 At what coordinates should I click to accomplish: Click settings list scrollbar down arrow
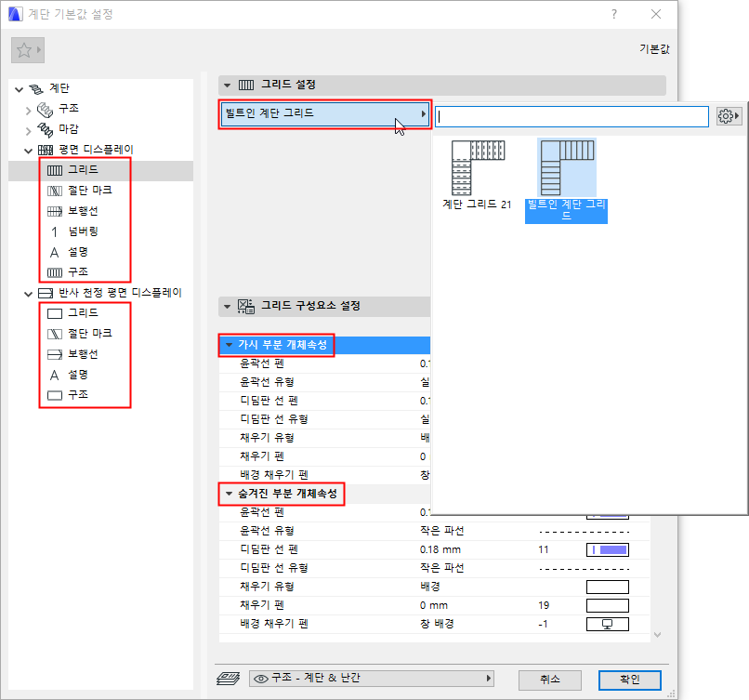pos(657,635)
